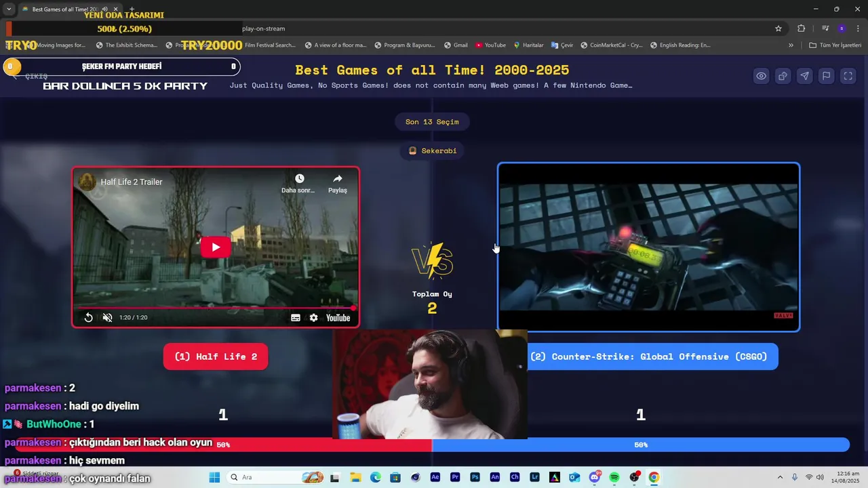
Task: Open the English Reading bookmark
Action: coord(680,45)
